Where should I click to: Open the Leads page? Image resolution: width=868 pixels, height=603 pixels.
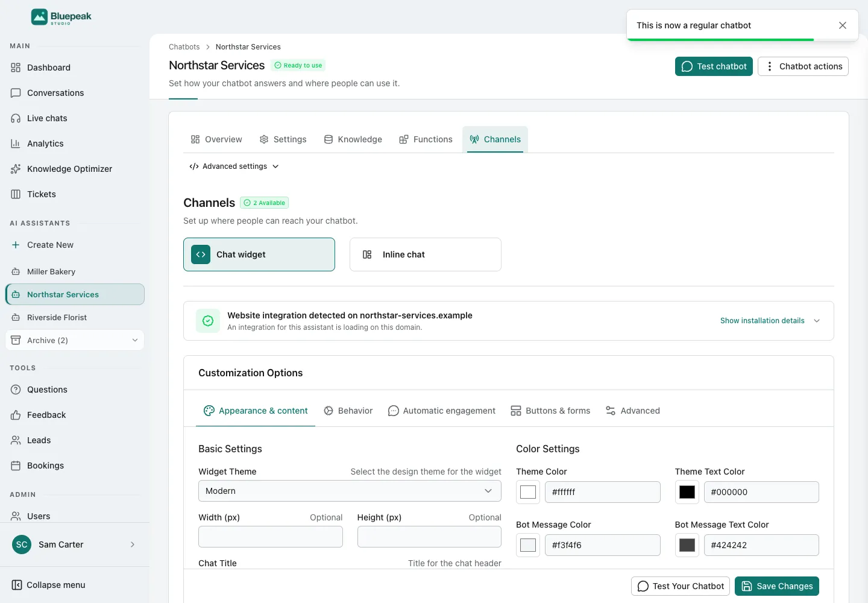click(x=75, y=440)
